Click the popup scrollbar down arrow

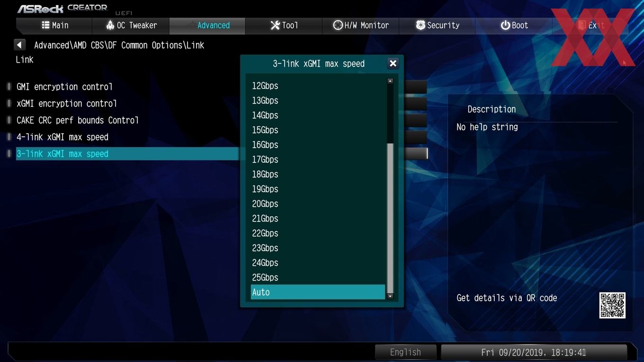[x=390, y=296]
